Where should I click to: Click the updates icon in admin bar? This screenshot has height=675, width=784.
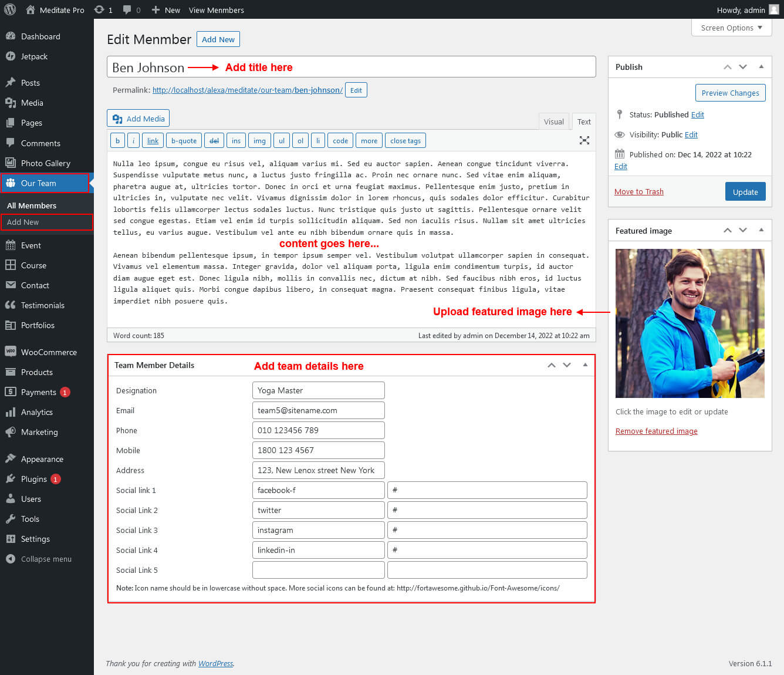click(99, 9)
